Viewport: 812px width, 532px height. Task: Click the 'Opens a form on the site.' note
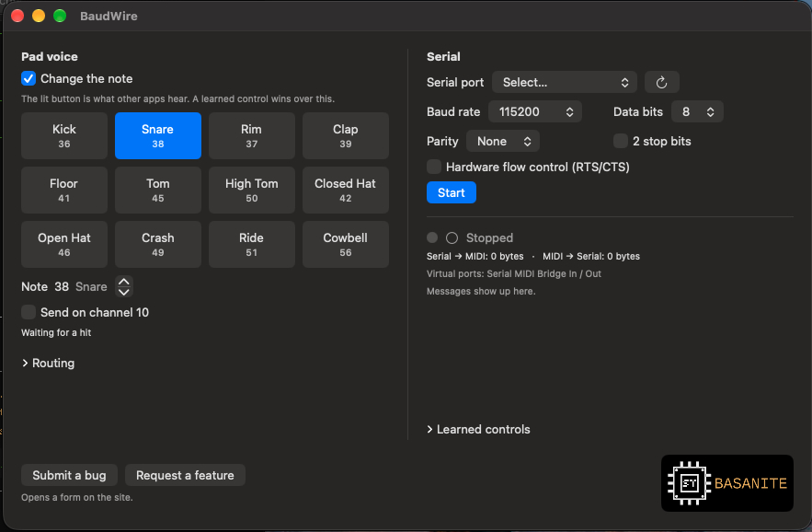pos(77,497)
